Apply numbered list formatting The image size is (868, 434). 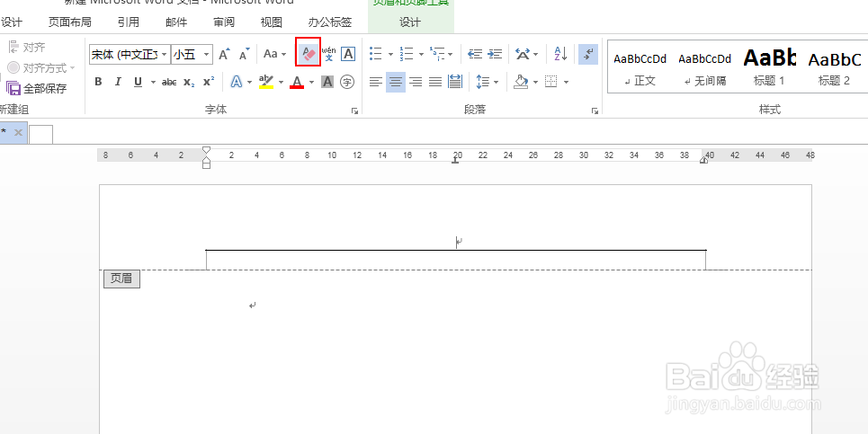click(x=407, y=54)
